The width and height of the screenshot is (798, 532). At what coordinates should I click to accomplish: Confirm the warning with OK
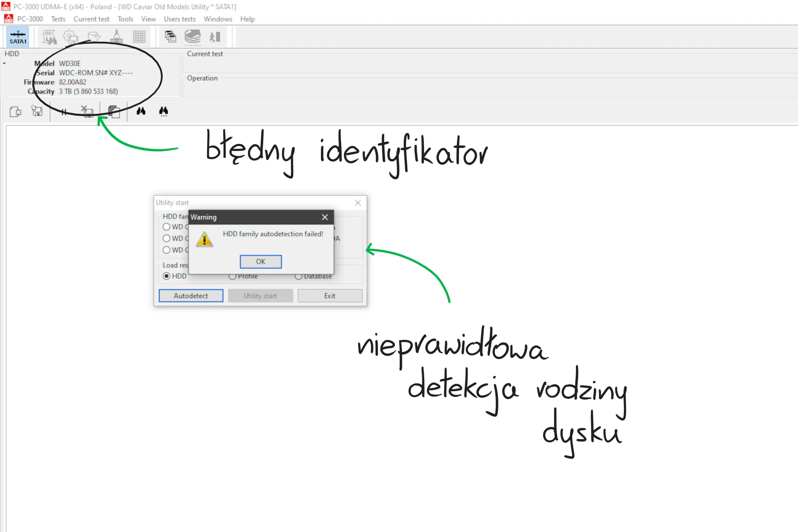click(261, 261)
